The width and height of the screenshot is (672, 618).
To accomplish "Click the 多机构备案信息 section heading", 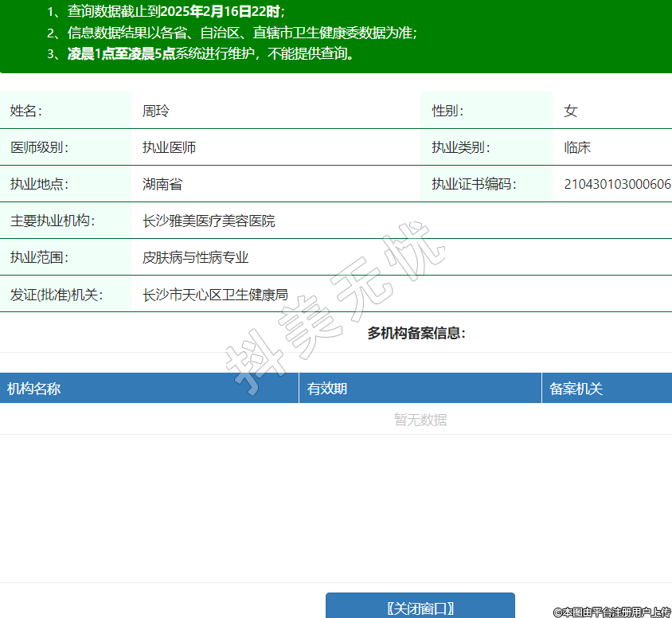I will 416,333.
